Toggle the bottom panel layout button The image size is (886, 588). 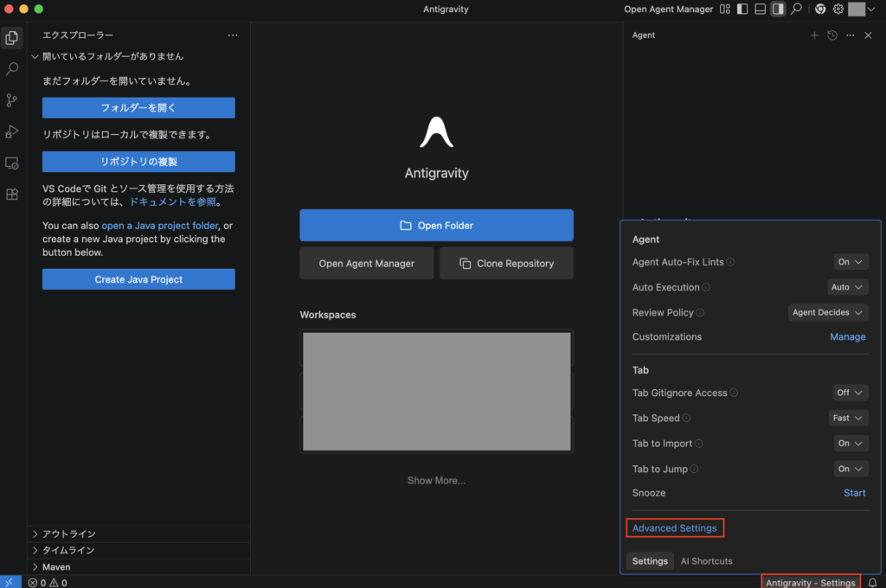[760, 10]
